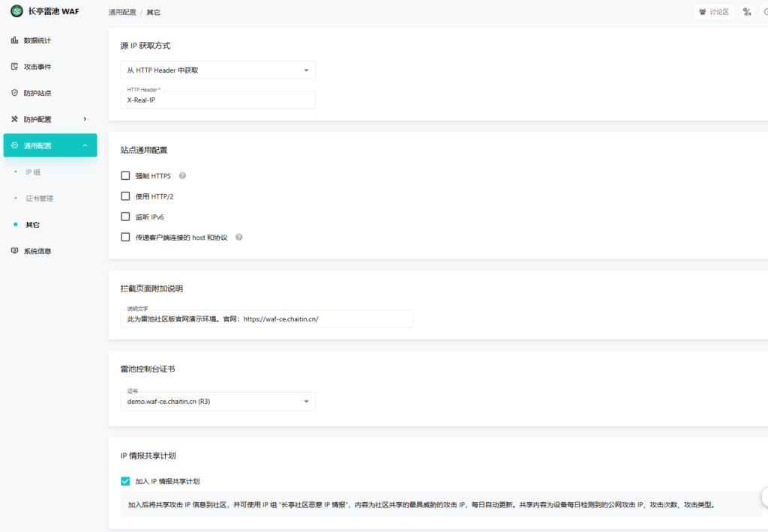Image resolution: width=768 pixels, height=532 pixels.
Task: Enable the 监听 IPv6 checkbox
Action: pyautogui.click(x=125, y=217)
